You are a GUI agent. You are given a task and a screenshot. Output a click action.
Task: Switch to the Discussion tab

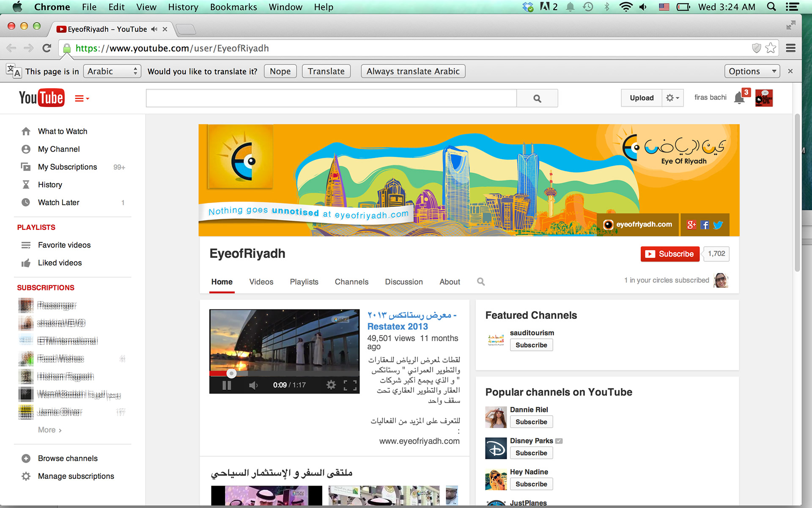tap(404, 282)
